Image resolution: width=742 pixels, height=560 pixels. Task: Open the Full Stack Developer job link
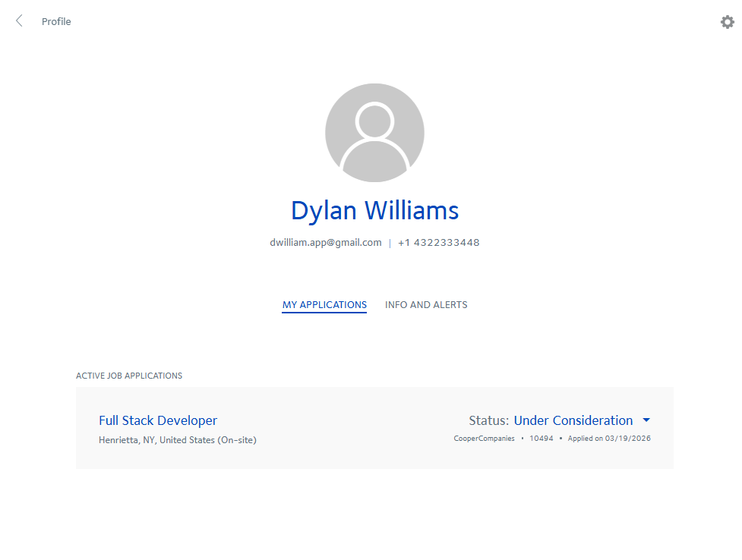click(158, 420)
